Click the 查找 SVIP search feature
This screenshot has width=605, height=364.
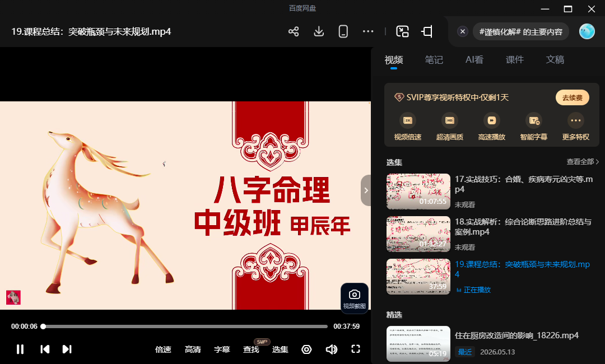(x=251, y=349)
